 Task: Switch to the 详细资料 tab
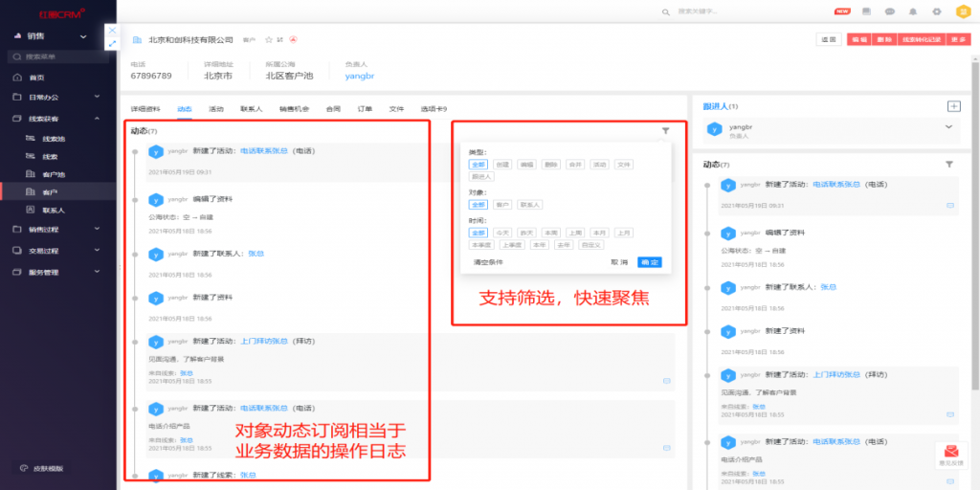145,109
